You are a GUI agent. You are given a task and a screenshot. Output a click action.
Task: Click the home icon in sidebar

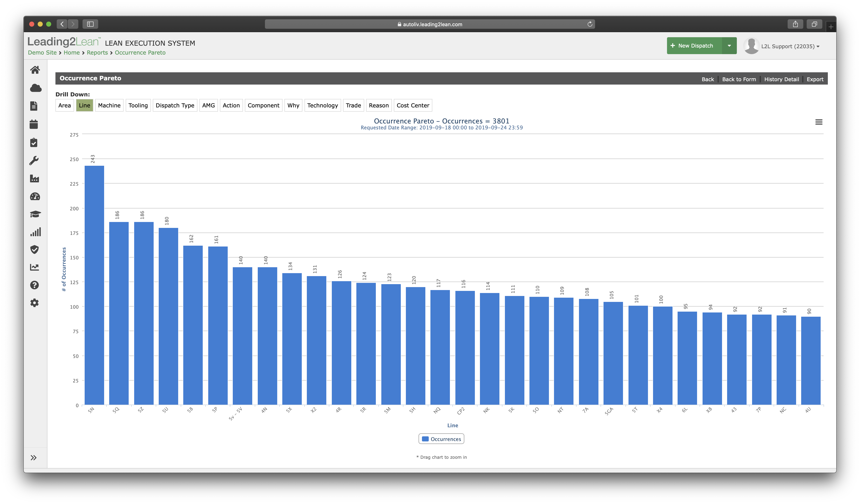[x=35, y=70]
